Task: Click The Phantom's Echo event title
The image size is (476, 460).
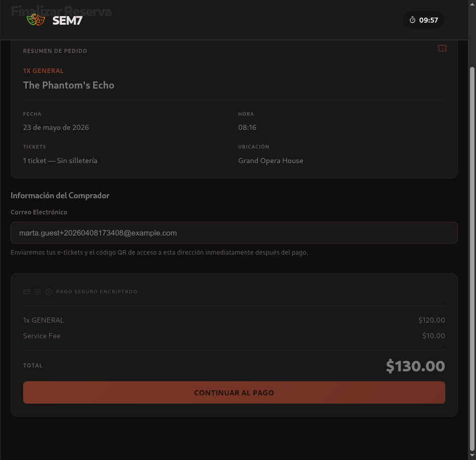Action: click(69, 85)
